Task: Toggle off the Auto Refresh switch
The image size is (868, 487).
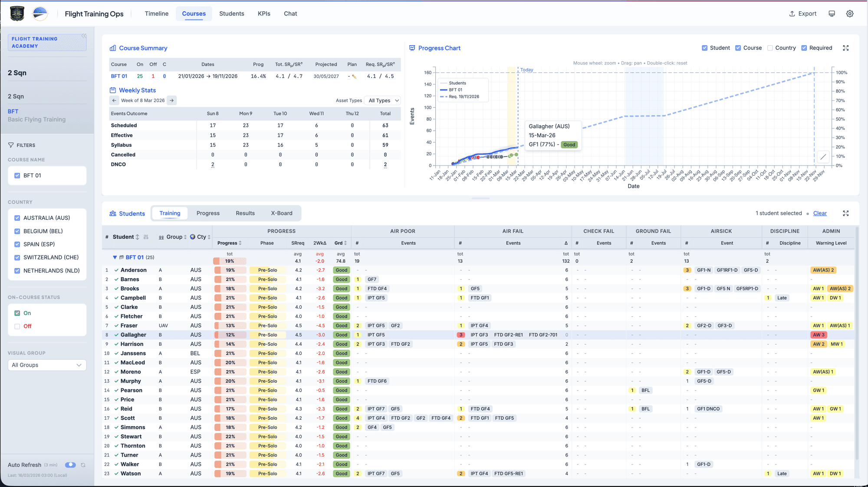Action: coord(70,464)
